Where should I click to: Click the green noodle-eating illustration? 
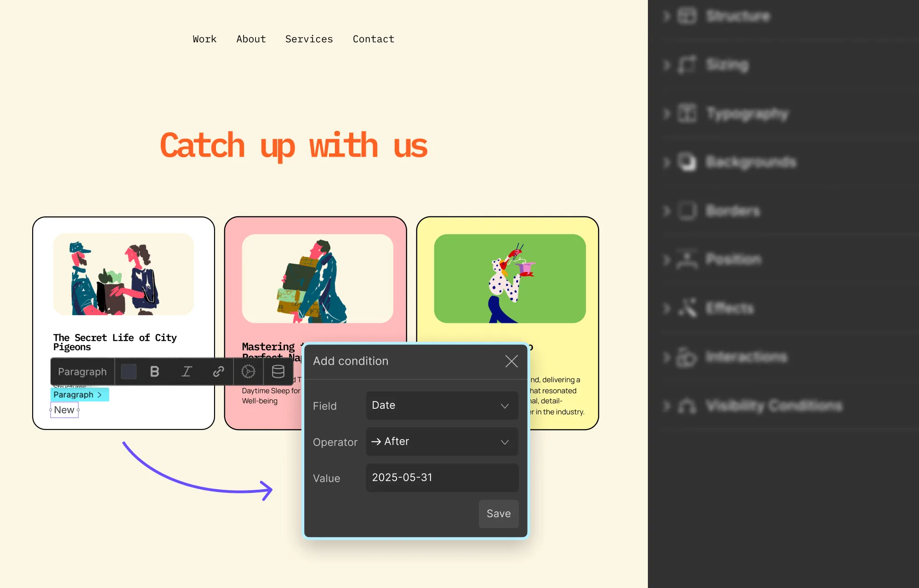(x=510, y=278)
